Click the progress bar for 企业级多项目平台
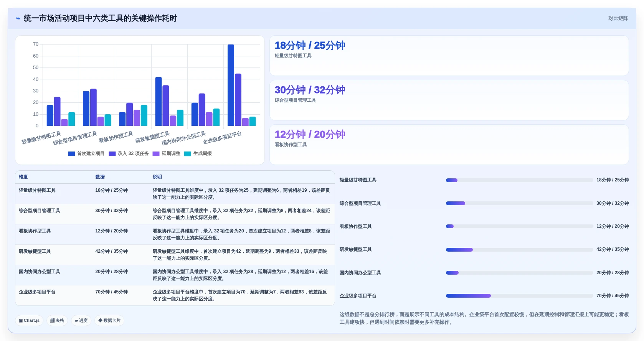 (x=519, y=296)
